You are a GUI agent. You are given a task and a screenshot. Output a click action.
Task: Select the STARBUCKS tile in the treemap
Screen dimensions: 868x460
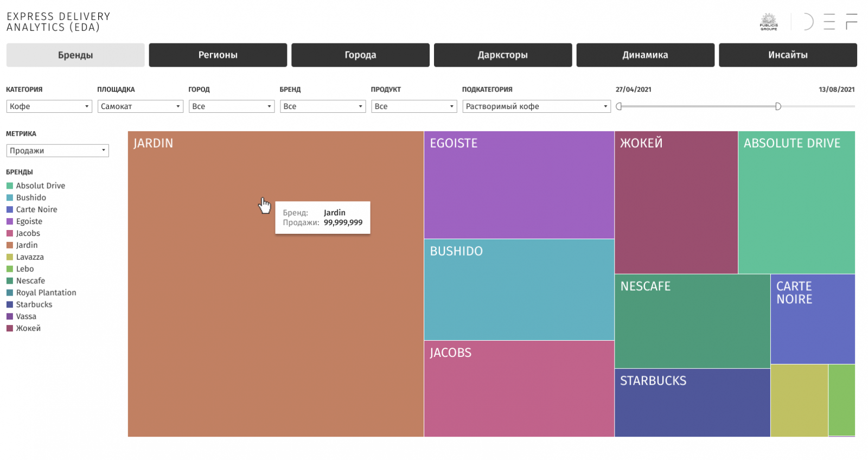coord(692,403)
